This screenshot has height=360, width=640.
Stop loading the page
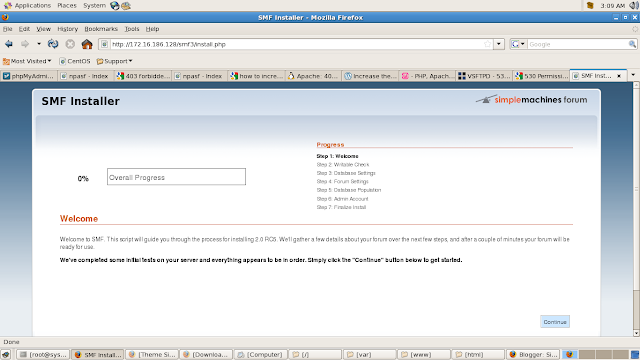click(70, 44)
